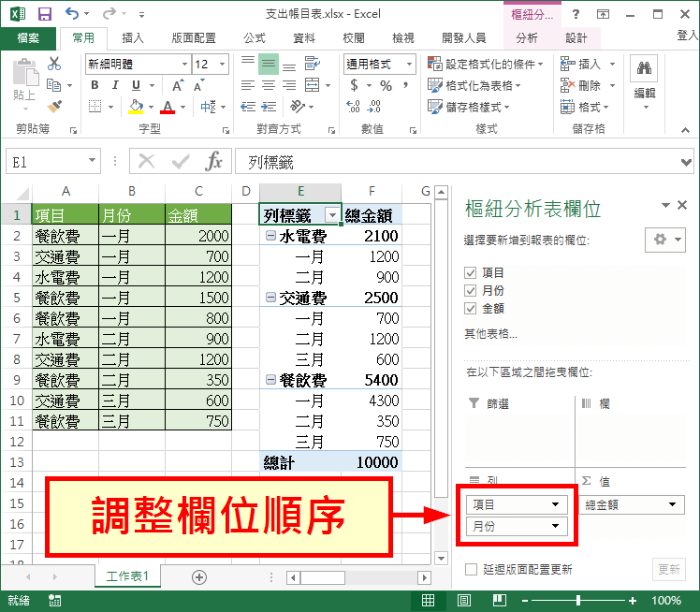The image size is (700, 612).
Task: Uncheck the 月份 field checkbox
Action: coord(470,291)
